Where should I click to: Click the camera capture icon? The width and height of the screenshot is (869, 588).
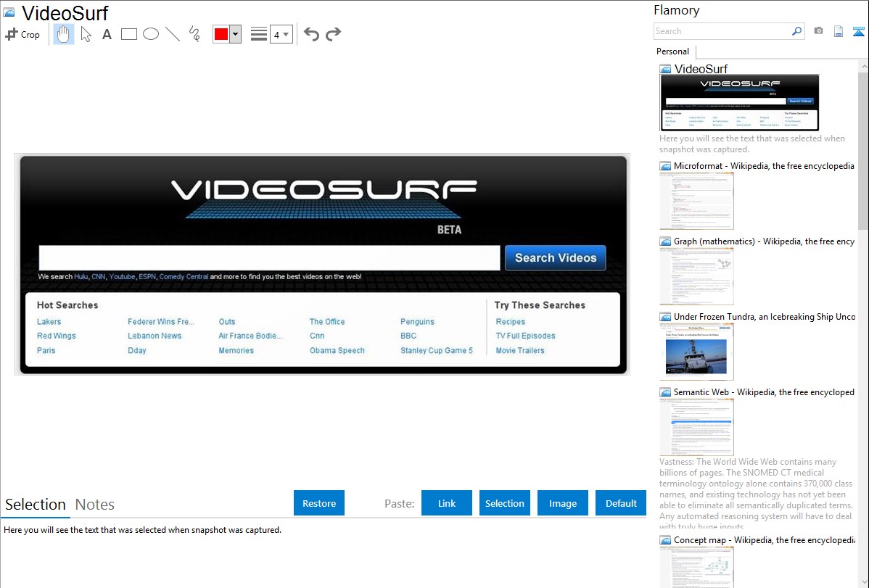(x=818, y=31)
